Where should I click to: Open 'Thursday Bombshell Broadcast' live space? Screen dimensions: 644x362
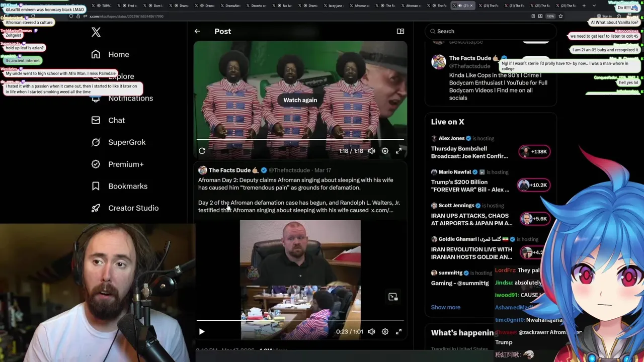point(469,152)
